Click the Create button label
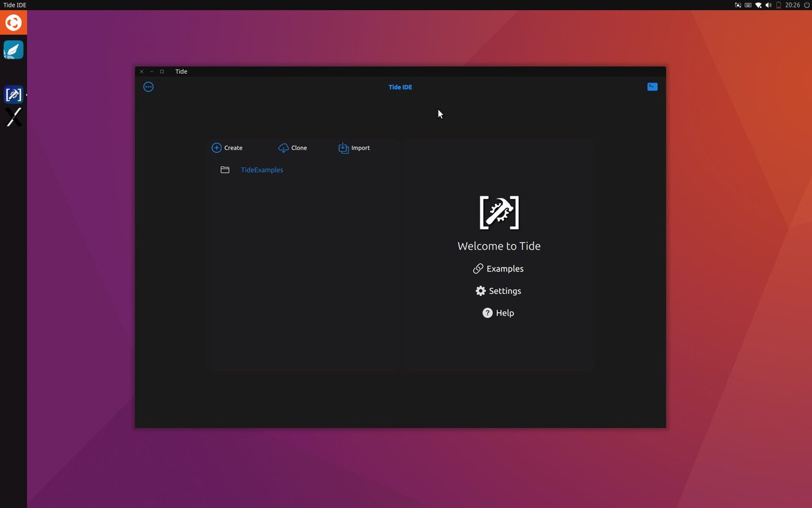The height and width of the screenshot is (508, 812). (233, 148)
